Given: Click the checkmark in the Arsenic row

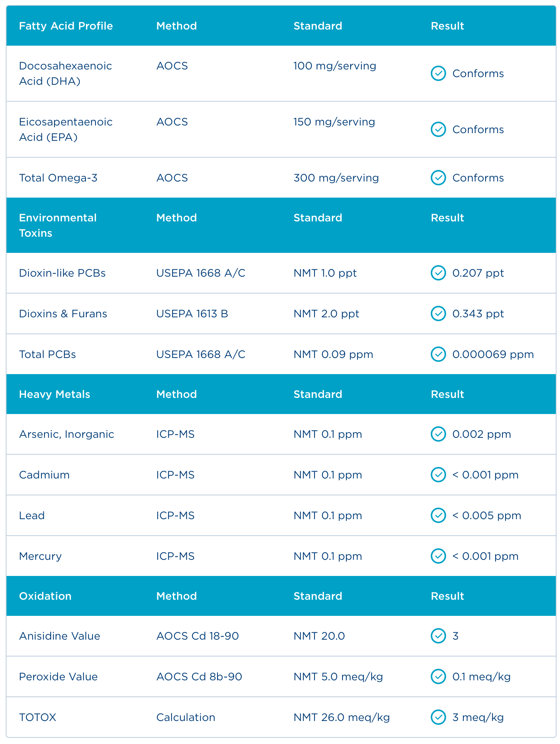Looking at the screenshot, I should coord(438,434).
